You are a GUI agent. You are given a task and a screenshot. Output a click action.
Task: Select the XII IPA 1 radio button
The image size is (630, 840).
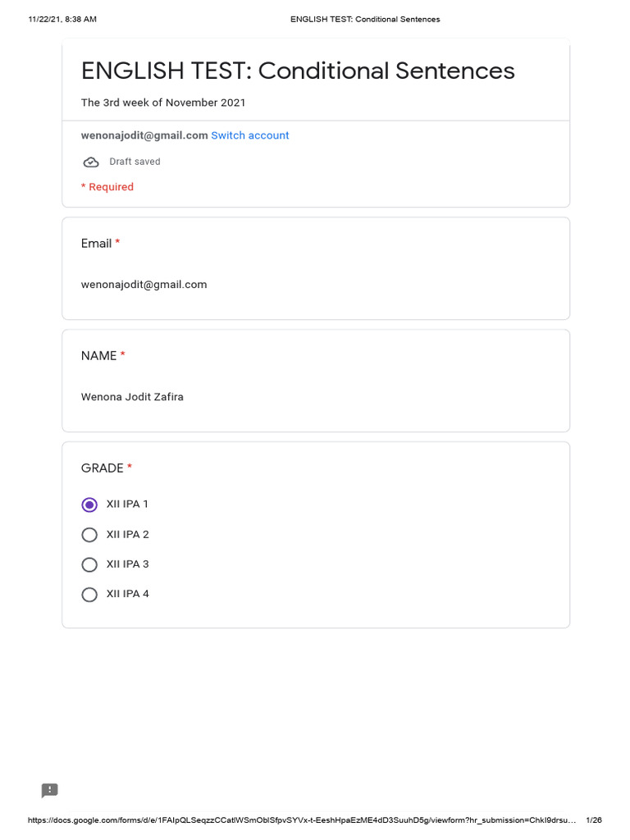pos(89,504)
